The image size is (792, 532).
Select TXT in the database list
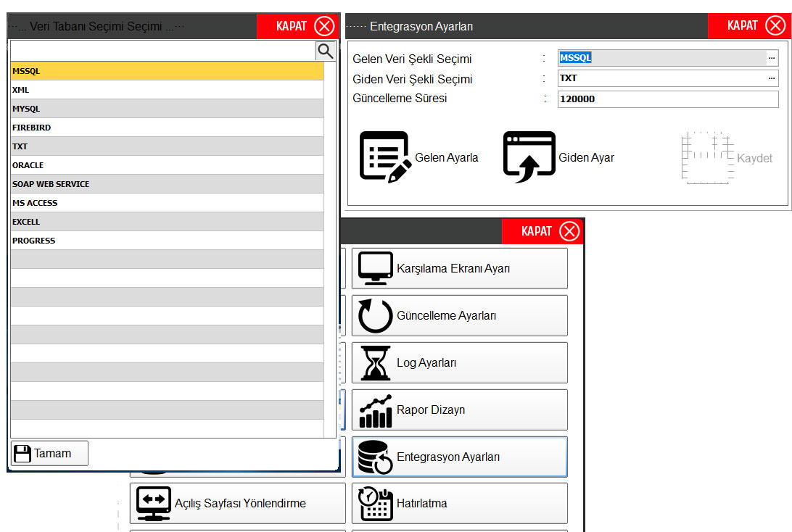[x=167, y=146]
